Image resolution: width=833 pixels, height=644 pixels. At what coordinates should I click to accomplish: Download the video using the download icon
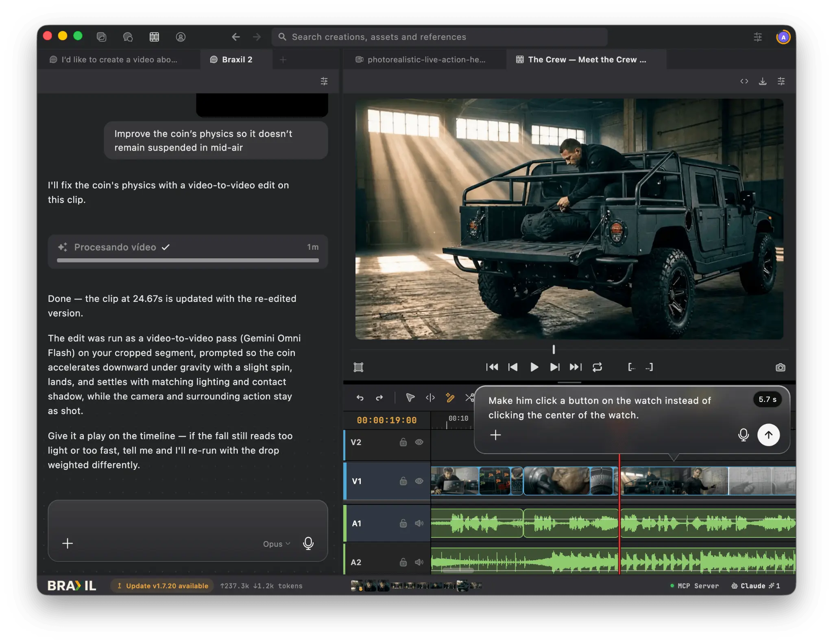(763, 81)
